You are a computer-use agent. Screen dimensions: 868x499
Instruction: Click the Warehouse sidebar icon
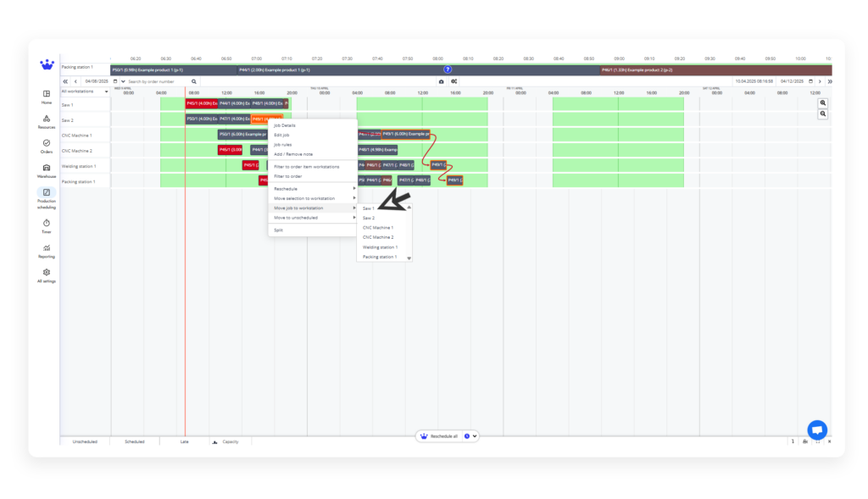click(47, 170)
